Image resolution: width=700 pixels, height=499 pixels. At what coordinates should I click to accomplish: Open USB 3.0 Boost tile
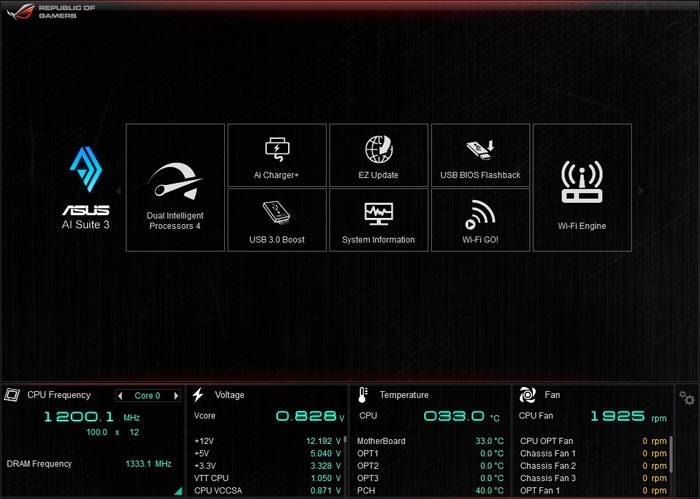(x=277, y=220)
